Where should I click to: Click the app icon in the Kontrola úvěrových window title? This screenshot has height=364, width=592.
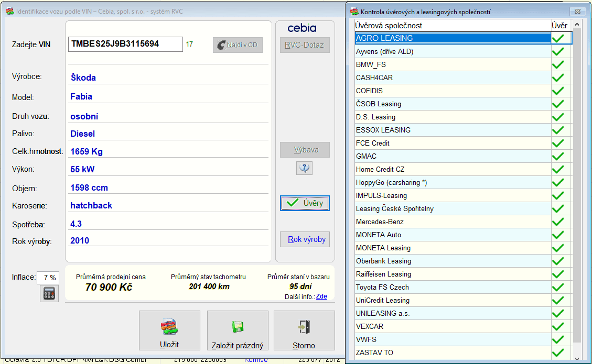click(354, 12)
